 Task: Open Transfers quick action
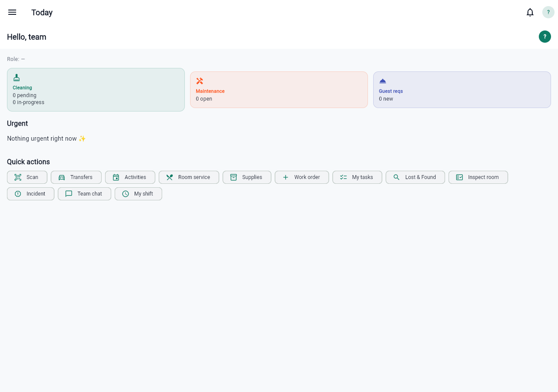(76, 177)
